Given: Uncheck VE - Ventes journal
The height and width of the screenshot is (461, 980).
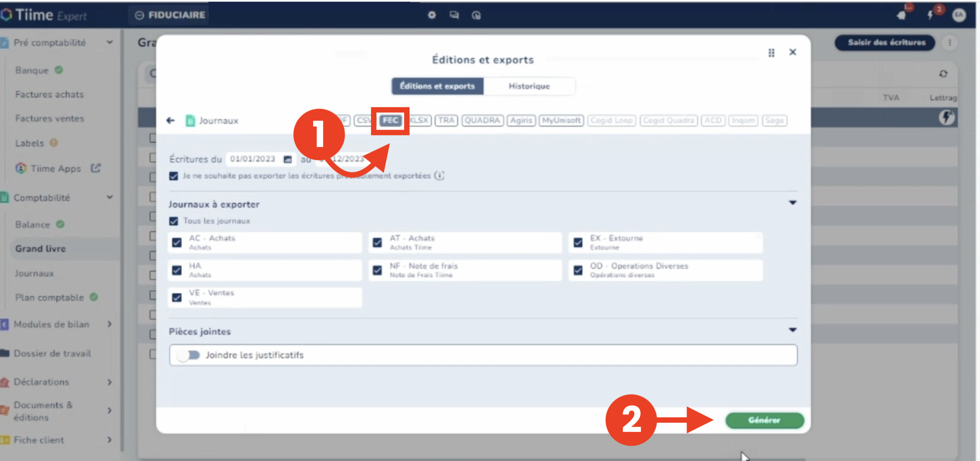Looking at the screenshot, I should pyautogui.click(x=177, y=297).
